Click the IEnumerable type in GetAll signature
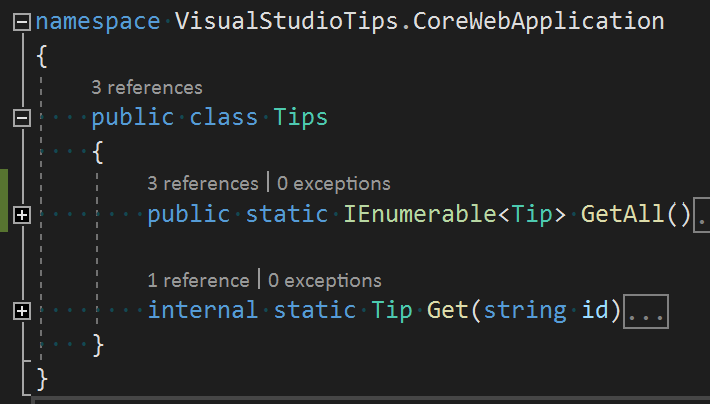 [420, 214]
